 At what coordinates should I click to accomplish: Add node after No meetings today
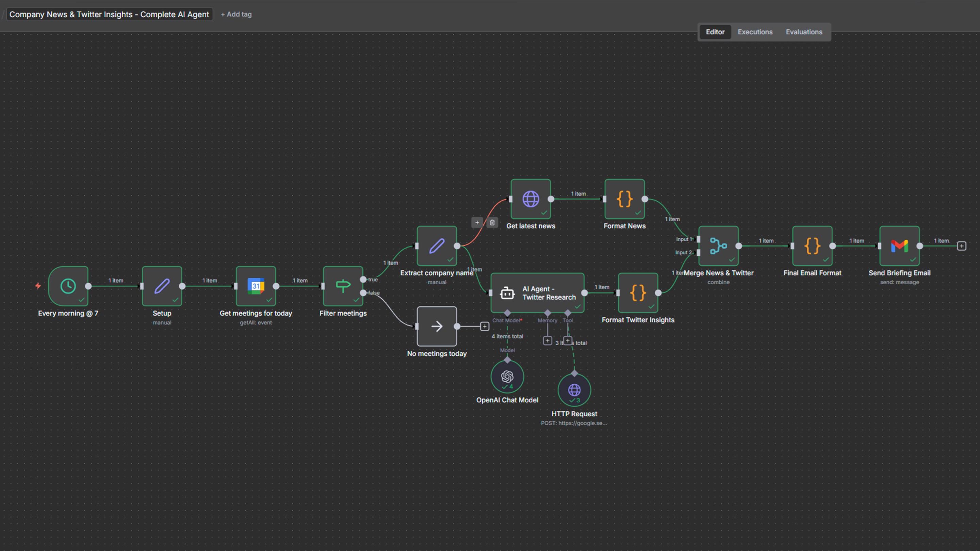pyautogui.click(x=484, y=326)
